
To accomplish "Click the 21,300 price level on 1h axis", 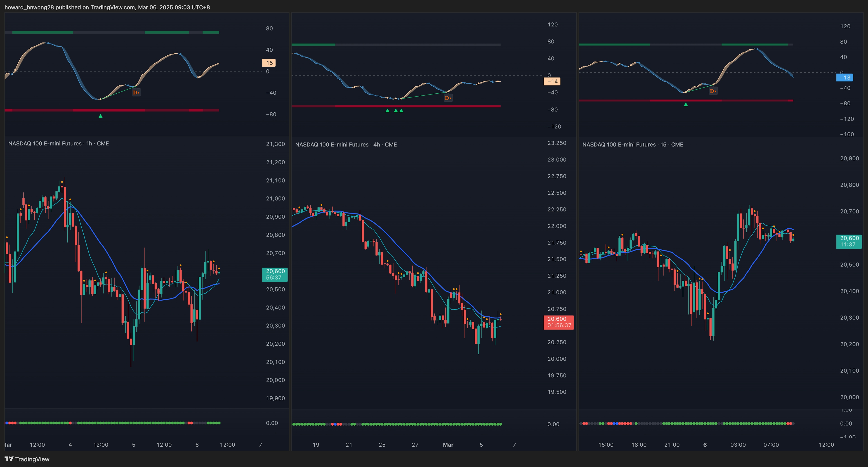I will click(x=275, y=144).
